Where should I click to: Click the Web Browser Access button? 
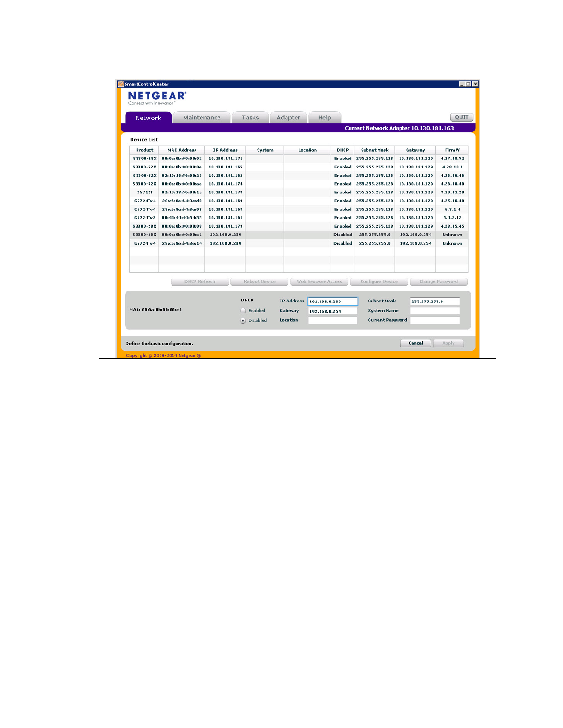[x=320, y=282]
